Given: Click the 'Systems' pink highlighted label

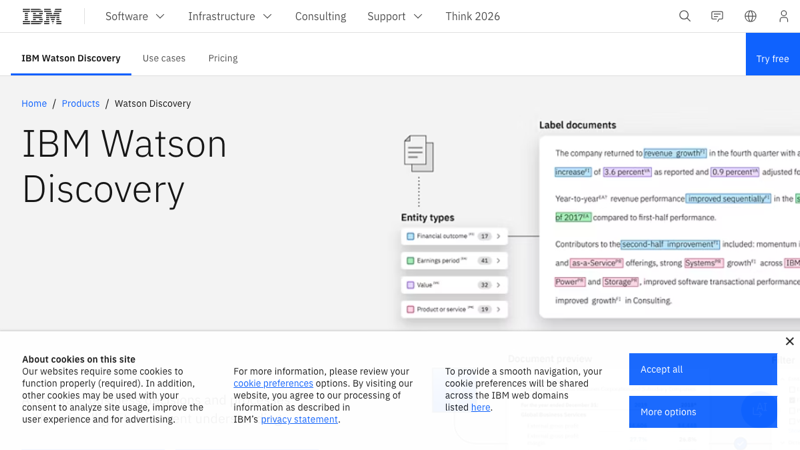Looking at the screenshot, I should (704, 263).
